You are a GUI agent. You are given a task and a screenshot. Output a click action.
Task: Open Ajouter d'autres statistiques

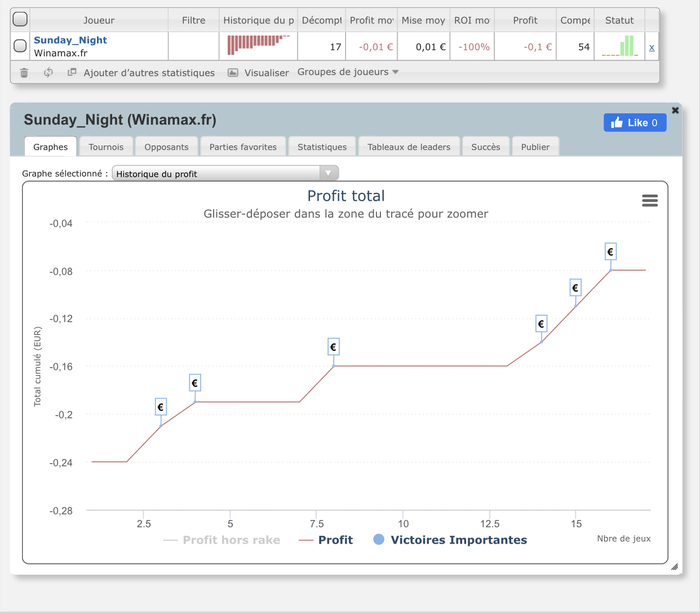tap(141, 72)
